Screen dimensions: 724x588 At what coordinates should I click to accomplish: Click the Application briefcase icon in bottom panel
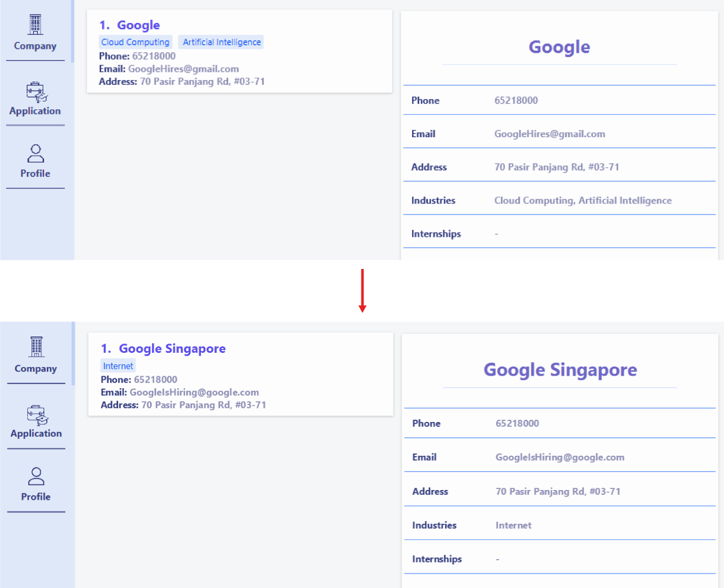tap(38, 415)
